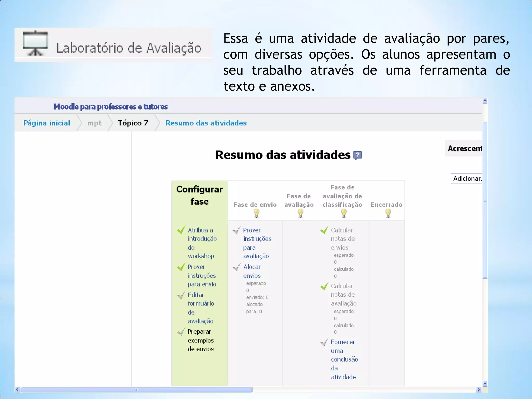Click 'enviado: 0' under Alocar envios
Viewport: 532px width, 399px height.
tap(257, 297)
